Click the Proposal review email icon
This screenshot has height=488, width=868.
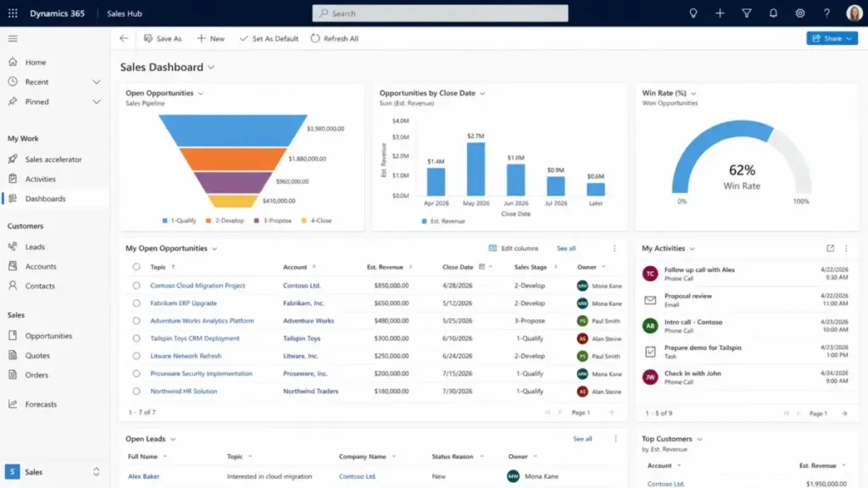(x=650, y=300)
